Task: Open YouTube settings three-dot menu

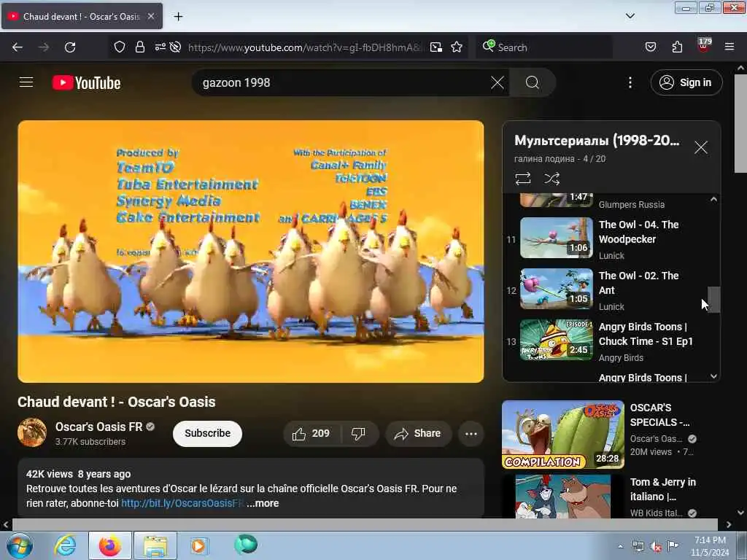Action: tap(630, 82)
